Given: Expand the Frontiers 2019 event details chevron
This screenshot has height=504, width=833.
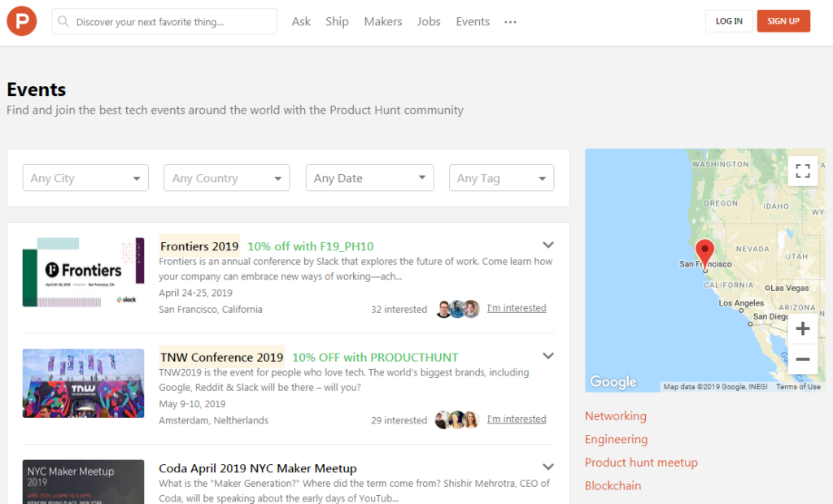Looking at the screenshot, I should tap(548, 245).
